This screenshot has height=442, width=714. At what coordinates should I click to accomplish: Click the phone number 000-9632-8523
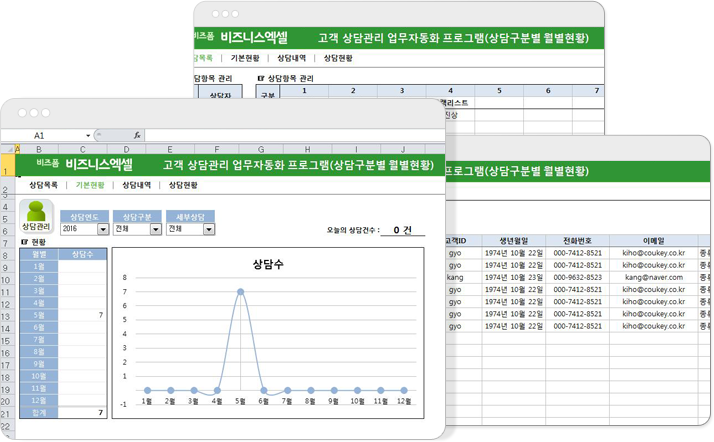coord(577,277)
